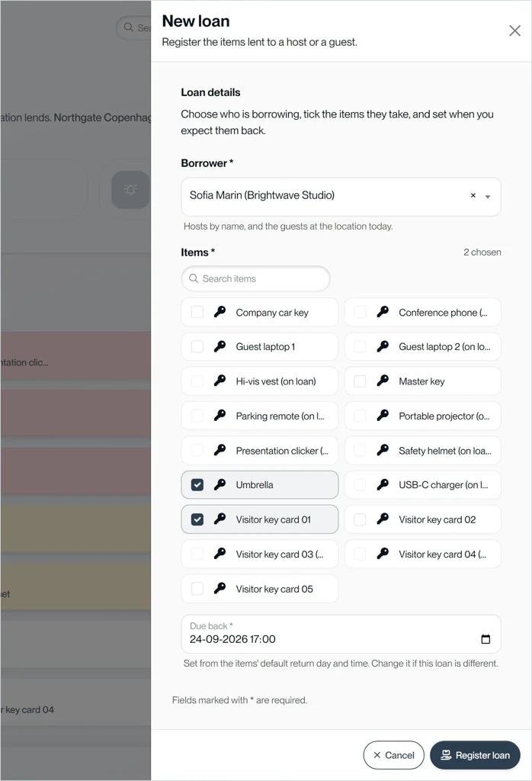Cancel the new loan
This screenshot has height=781, width=532.
coord(393,755)
